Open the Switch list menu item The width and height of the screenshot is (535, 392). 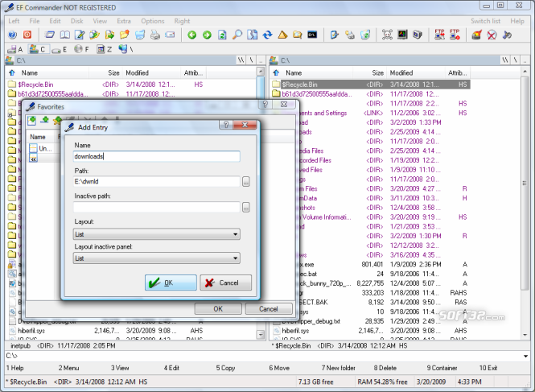[486, 21]
